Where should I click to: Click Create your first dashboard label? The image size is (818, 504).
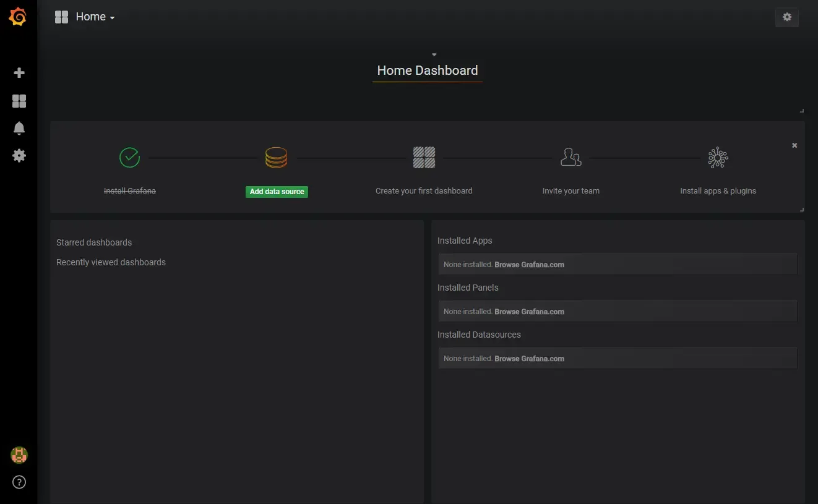coord(424,191)
